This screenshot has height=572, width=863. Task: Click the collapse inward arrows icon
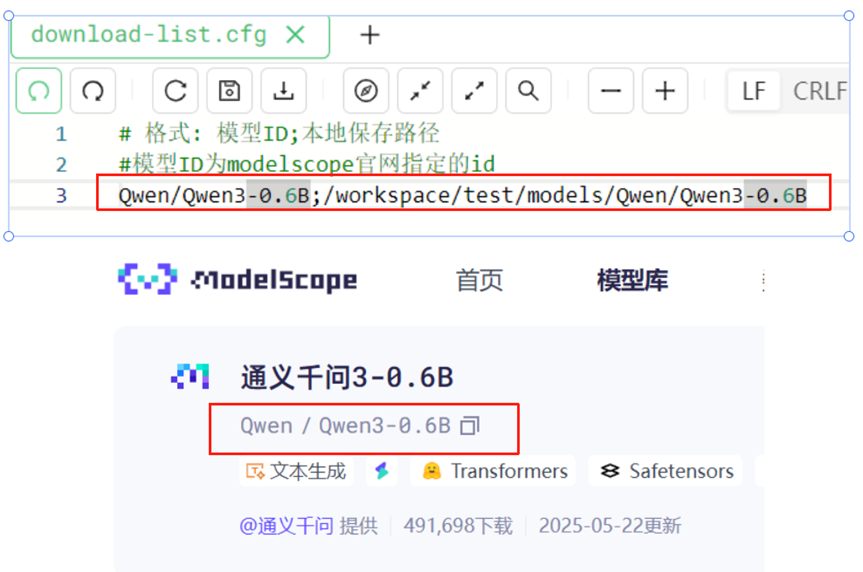[420, 91]
